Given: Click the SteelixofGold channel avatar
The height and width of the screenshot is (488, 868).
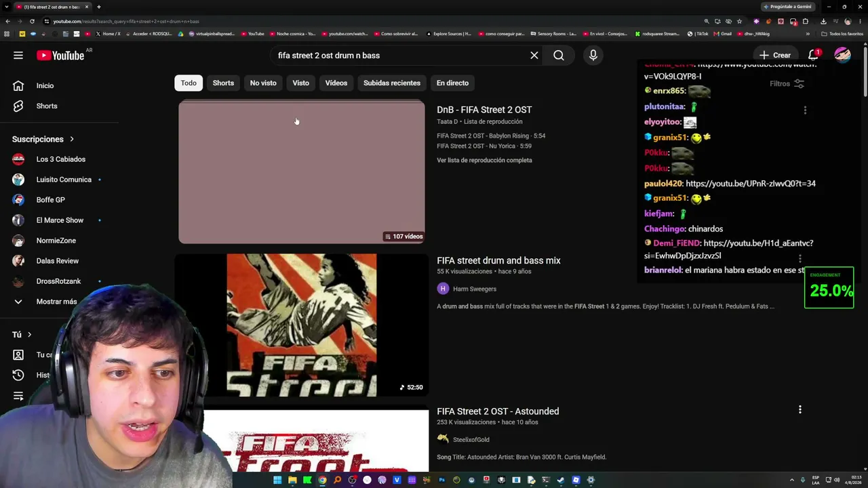Looking at the screenshot, I should (x=443, y=439).
